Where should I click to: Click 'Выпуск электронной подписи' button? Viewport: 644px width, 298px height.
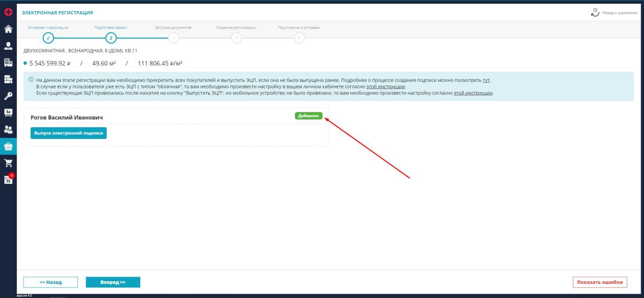click(69, 133)
